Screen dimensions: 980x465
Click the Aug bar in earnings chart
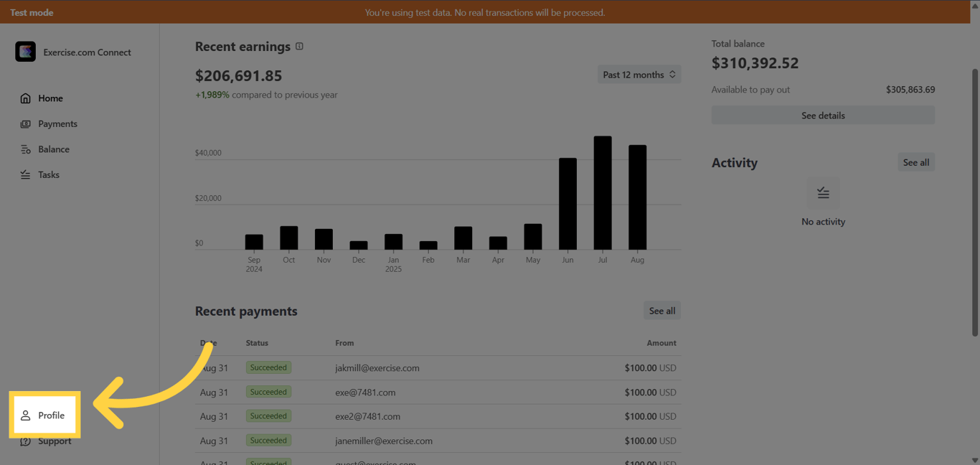click(x=637, y=197)
